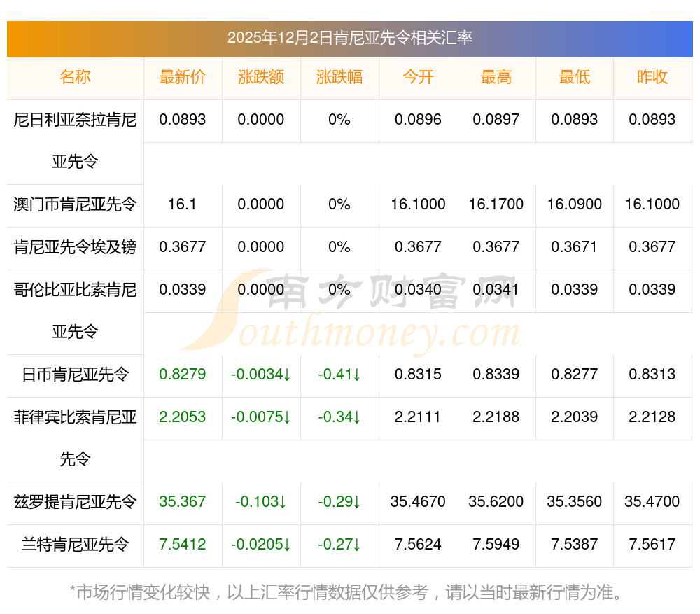Select the 兹罗提肯尼亚先令 row label
This screenshot has height=614, width=700.
[x=75, y=502]
